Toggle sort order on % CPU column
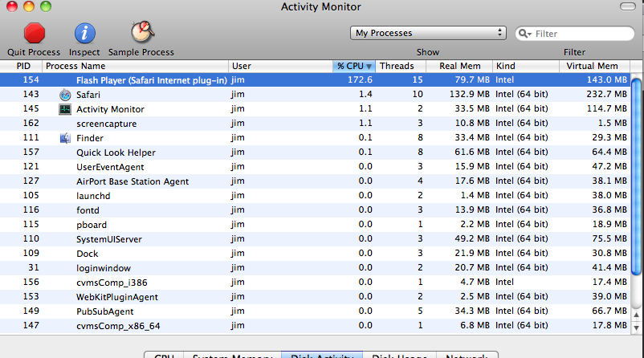The width and height of the screenshot is (644, 358). coord(354,66)
